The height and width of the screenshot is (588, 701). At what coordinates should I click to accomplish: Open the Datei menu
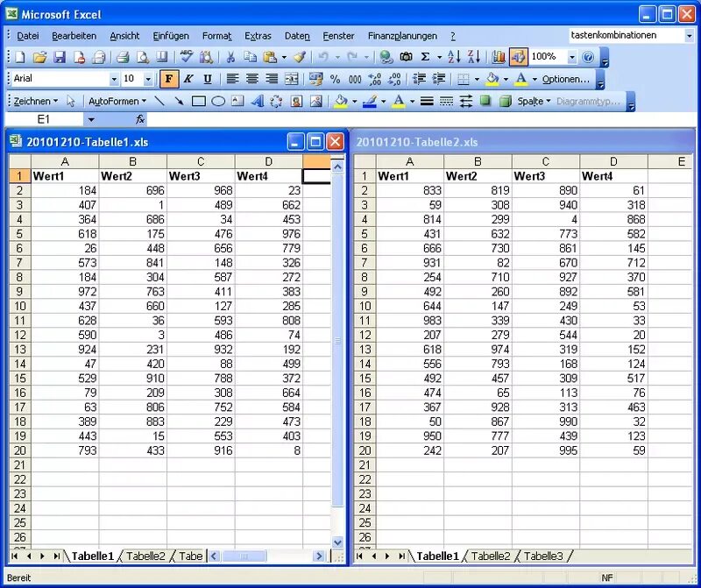(28, 36)
